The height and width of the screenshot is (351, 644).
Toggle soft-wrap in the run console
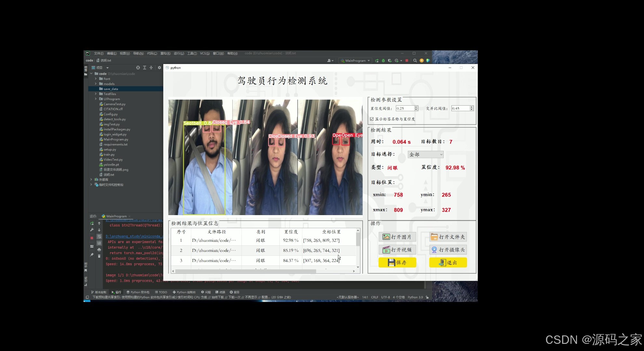tap(99, 237)
